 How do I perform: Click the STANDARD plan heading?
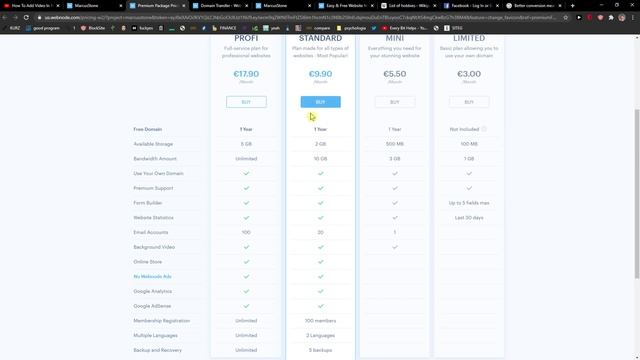click(x=320, y=38)
